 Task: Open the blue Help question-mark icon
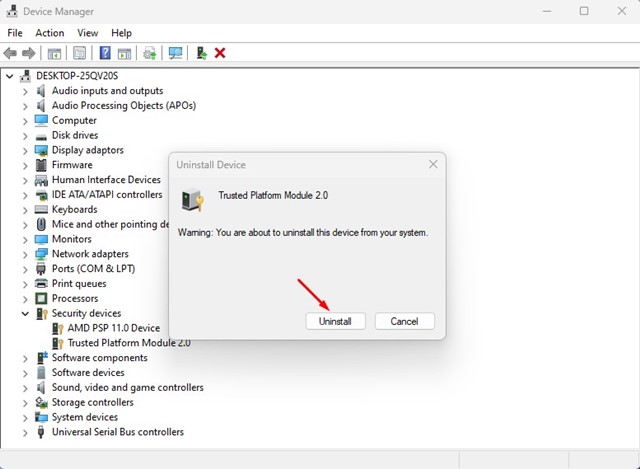coord(105,53)
